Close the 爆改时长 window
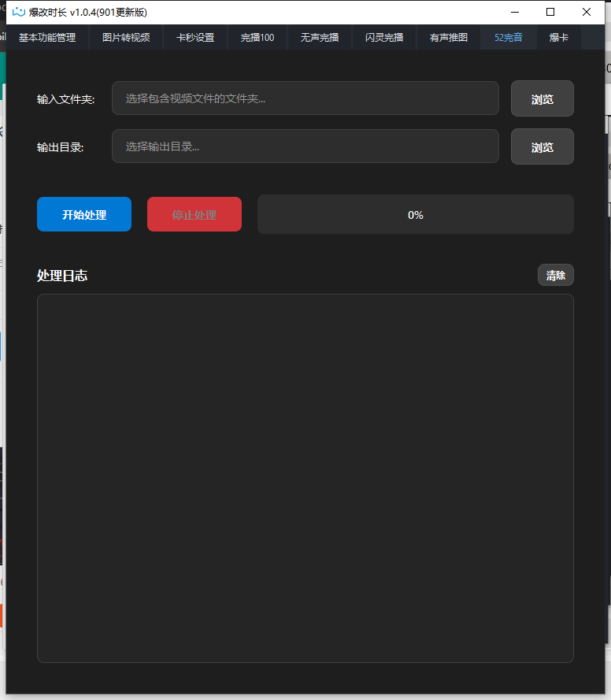The image size is (611, 700). point(587,12)
